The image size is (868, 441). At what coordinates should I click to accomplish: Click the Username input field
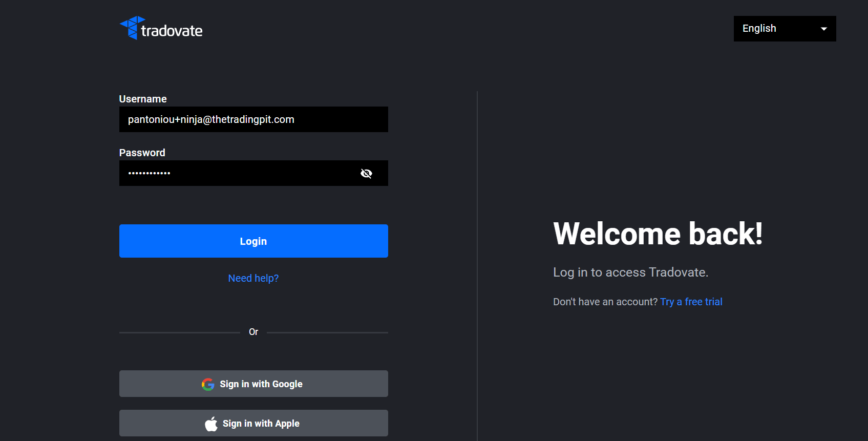coord(253,119)
